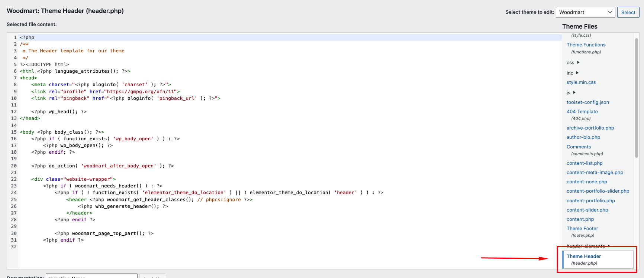Image resolution: width=644 pixels, height=278 pixels.
Task: Open the Comments template file
Action: click(x=579, y=147)
